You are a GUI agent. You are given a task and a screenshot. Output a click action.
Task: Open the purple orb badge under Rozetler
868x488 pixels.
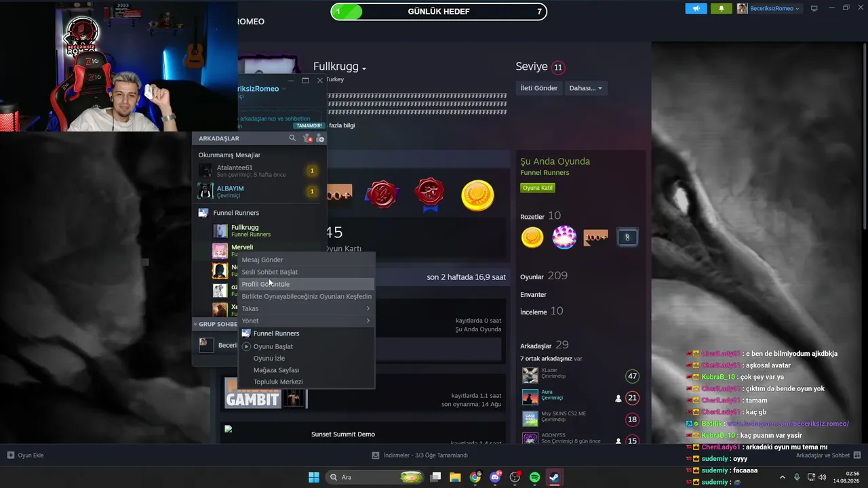[564, 237]
